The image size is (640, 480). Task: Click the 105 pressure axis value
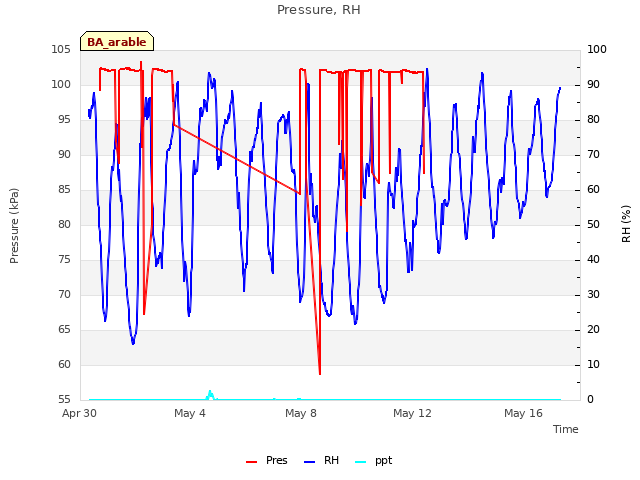[61, 49]
